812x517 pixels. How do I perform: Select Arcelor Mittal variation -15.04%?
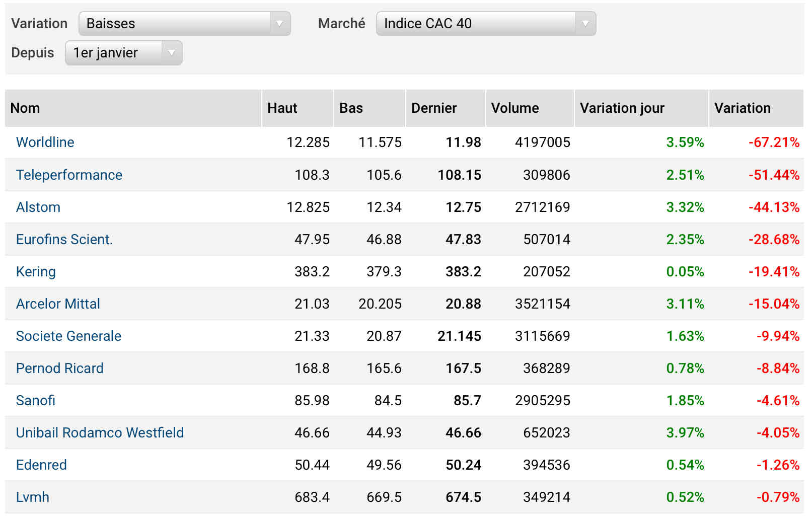pyautogui.click(x=774, y=304)
